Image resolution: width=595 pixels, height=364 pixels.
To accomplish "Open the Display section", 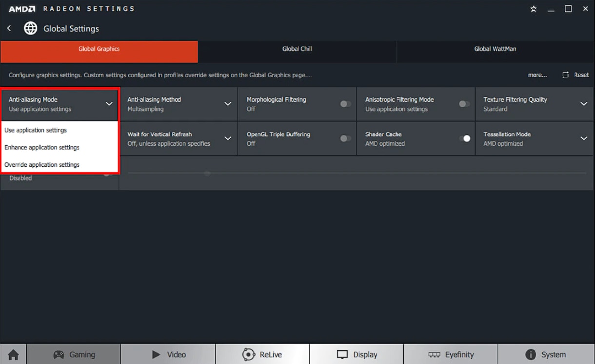I will (x=357, y=354).
